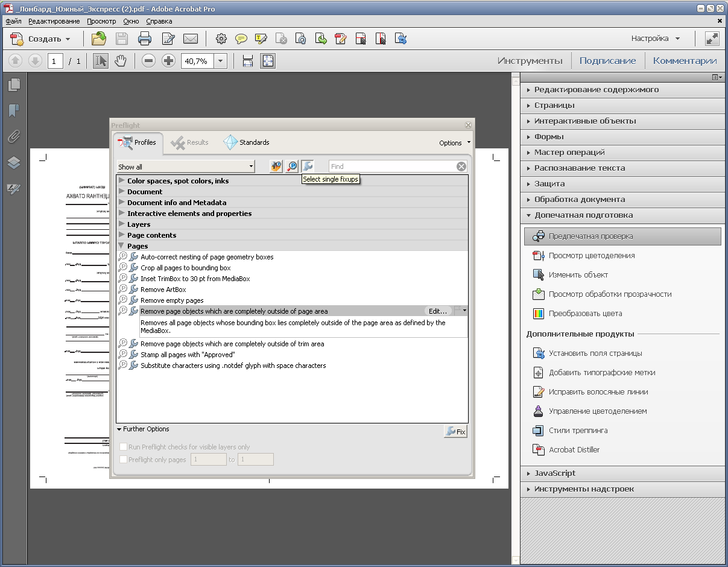Open the Просмотр menu
Viewport: 728px width, 567px height.
click(101, 21)
